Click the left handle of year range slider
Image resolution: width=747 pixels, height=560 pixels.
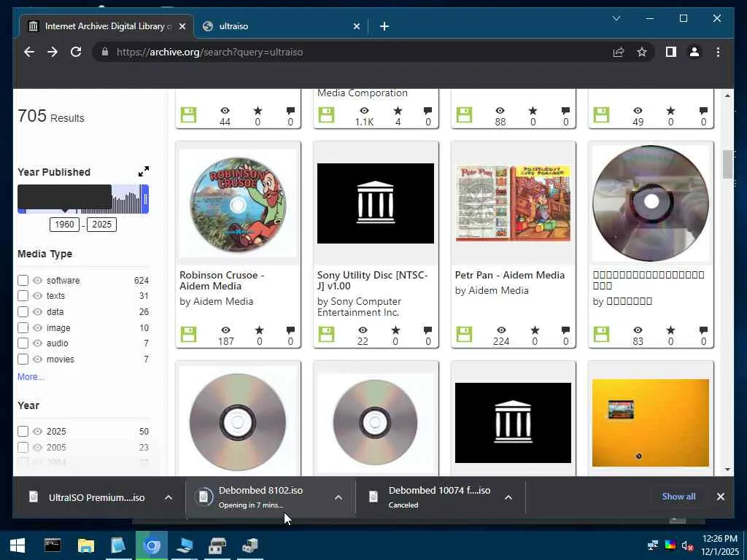[x=21, y=209]
